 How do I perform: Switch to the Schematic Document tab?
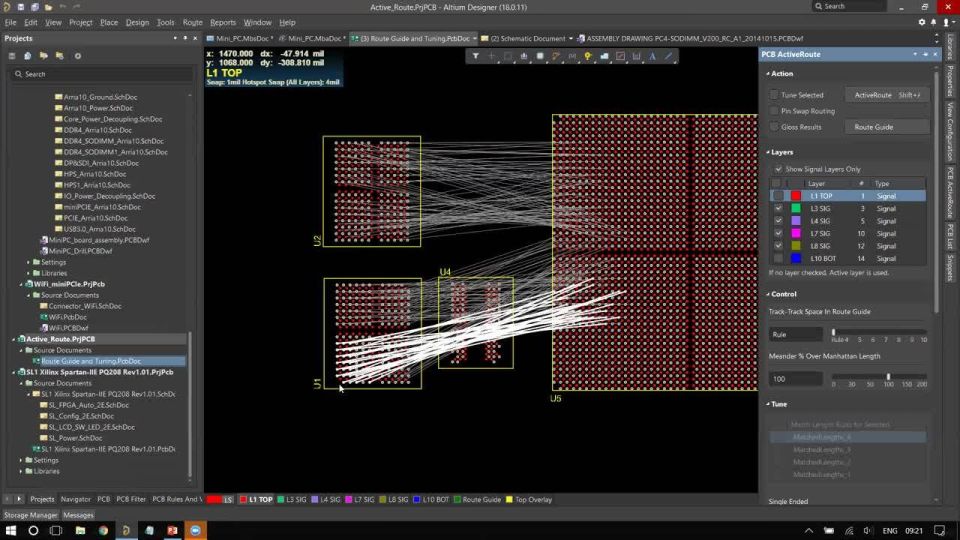527,38
